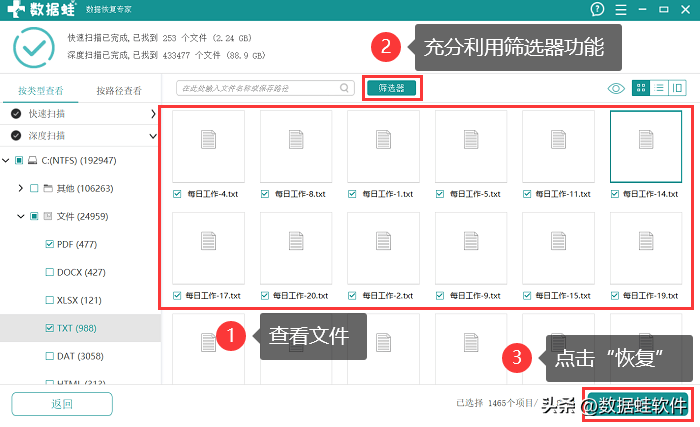Switch to detail pane view
700x427 pixels.
pyautogui.click(x=679, y=88)
